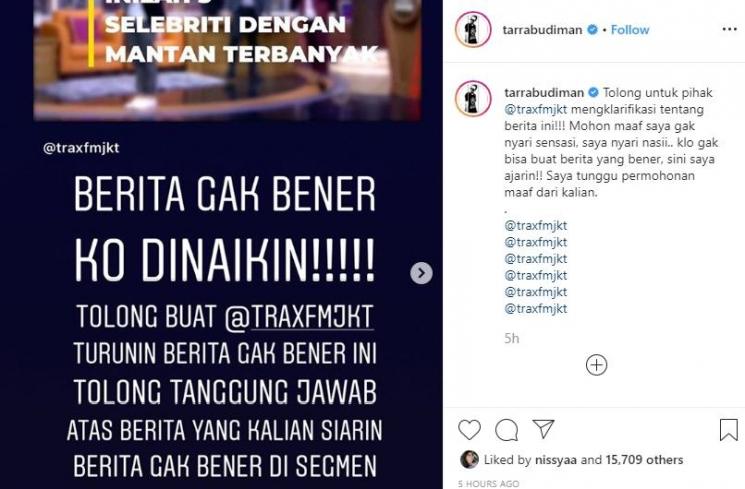
Task: Click the first @traxfmjkt in tag list
Action: click(x=535, y=225)
